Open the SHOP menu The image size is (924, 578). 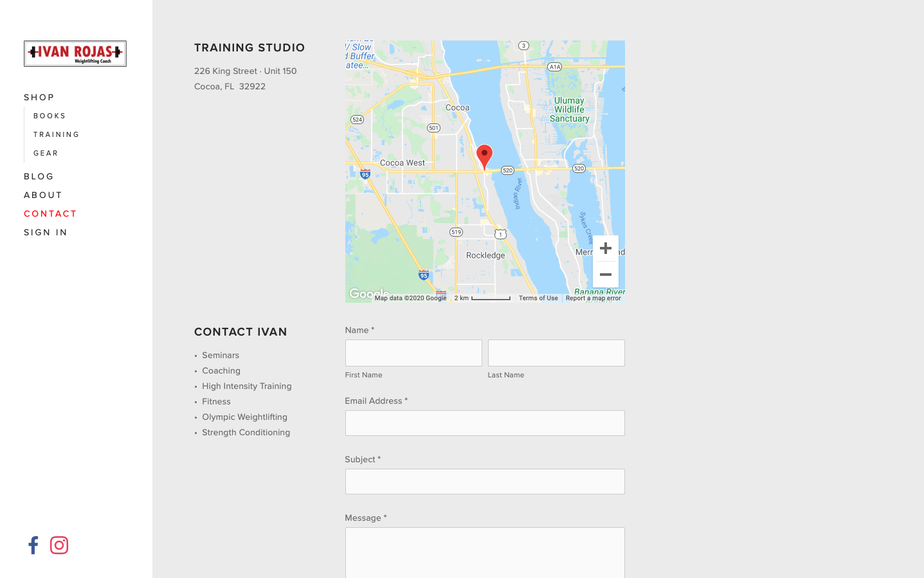[39, 97]
